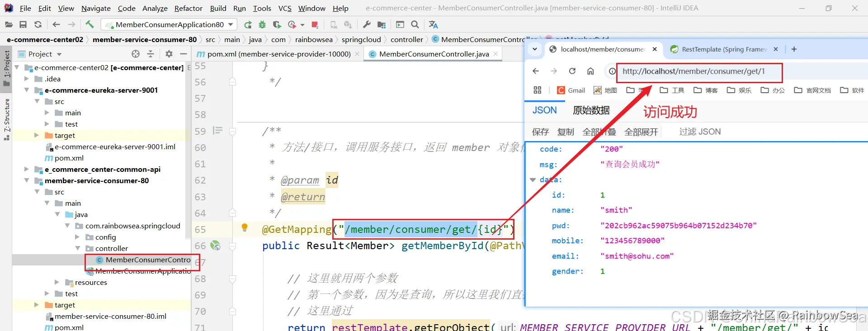Expand the config package
Image resolution: width=868 pixels, height=331 pixels.
[77, 237]
